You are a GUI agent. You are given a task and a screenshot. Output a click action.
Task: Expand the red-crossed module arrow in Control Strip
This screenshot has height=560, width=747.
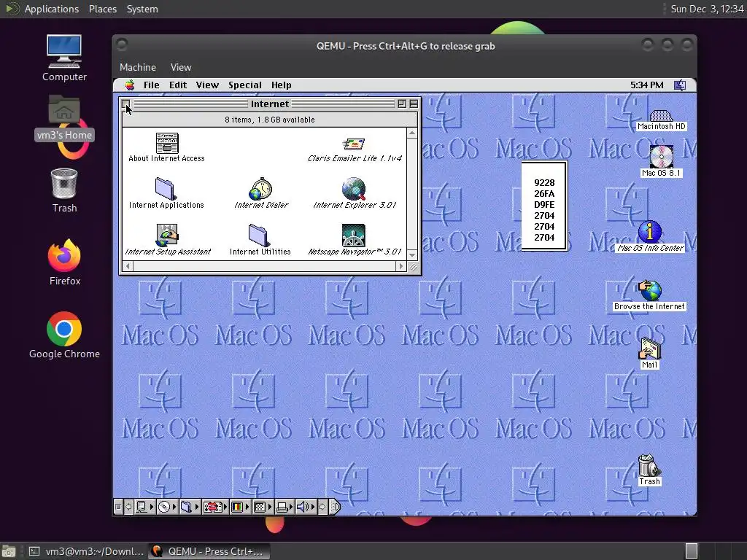(x=225, y=507)
